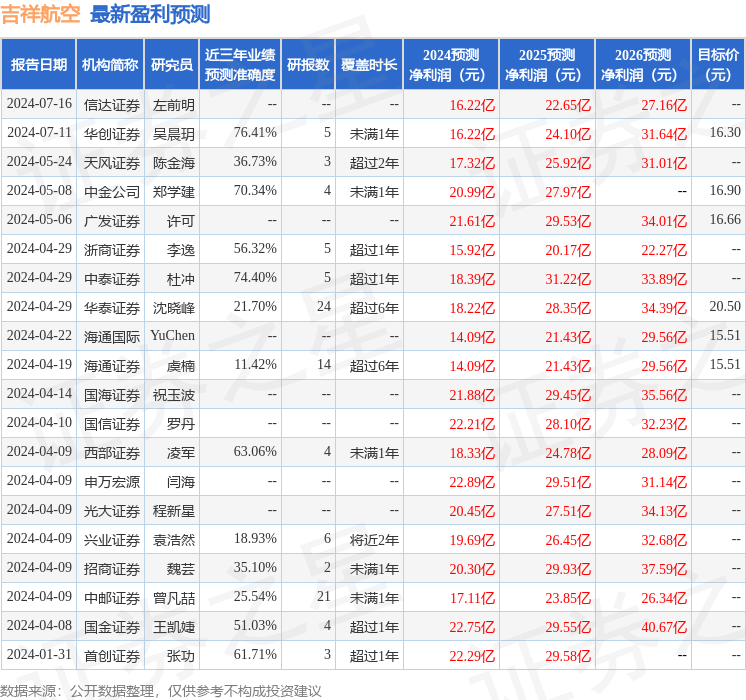The height and width of the screenshot is (700, 746).
Task: Select the 34.01亿 forecast value
Action: click(x=664, y=221)
